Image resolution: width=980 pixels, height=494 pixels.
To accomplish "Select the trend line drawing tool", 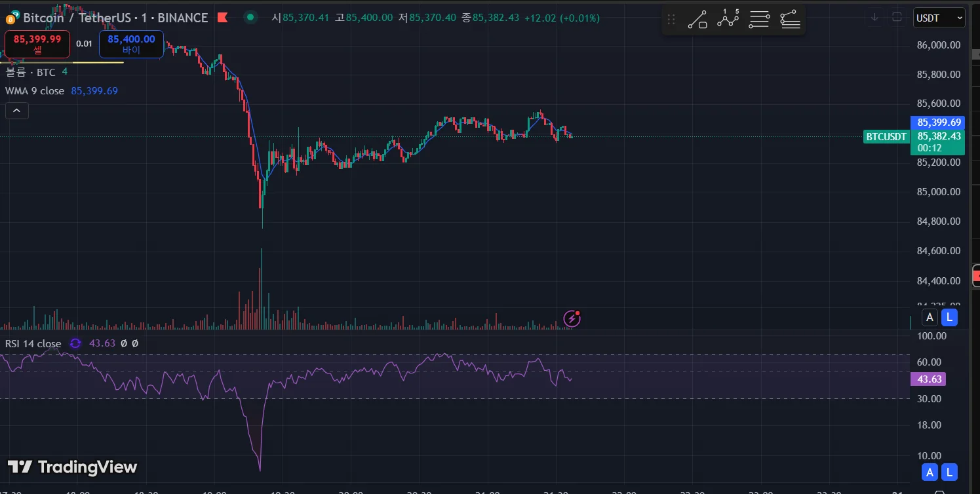I will coord(697,20).
